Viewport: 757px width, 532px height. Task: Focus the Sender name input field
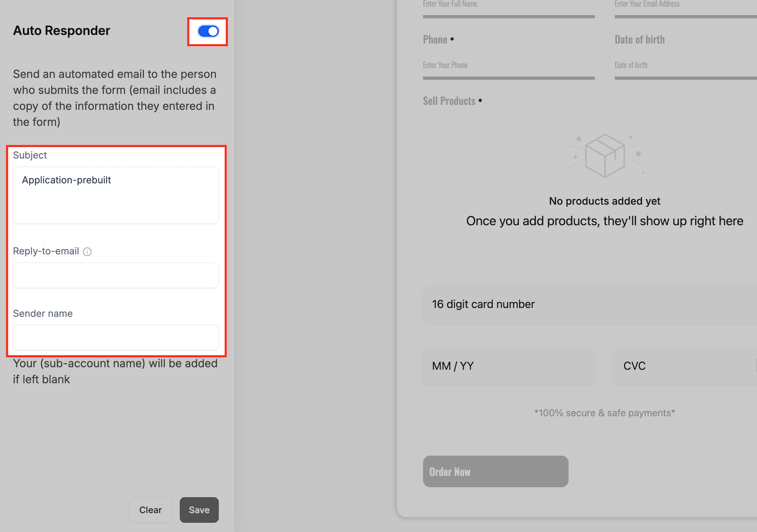coord(116,337)
